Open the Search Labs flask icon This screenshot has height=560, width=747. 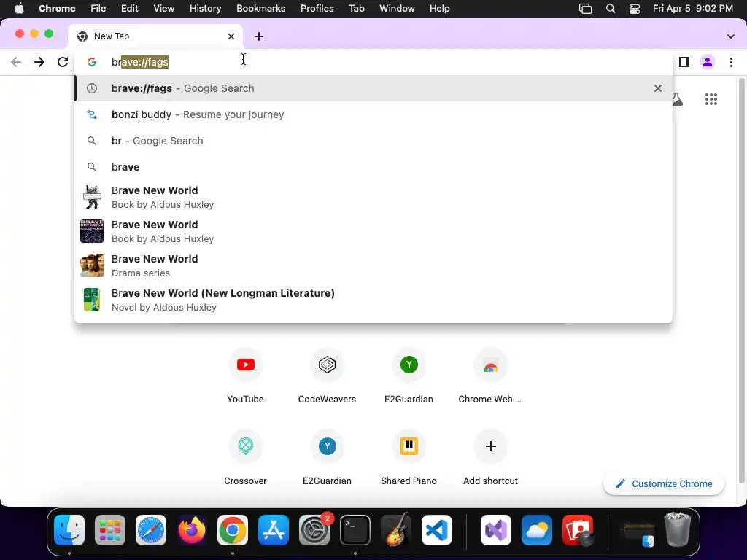pos(677,99)
